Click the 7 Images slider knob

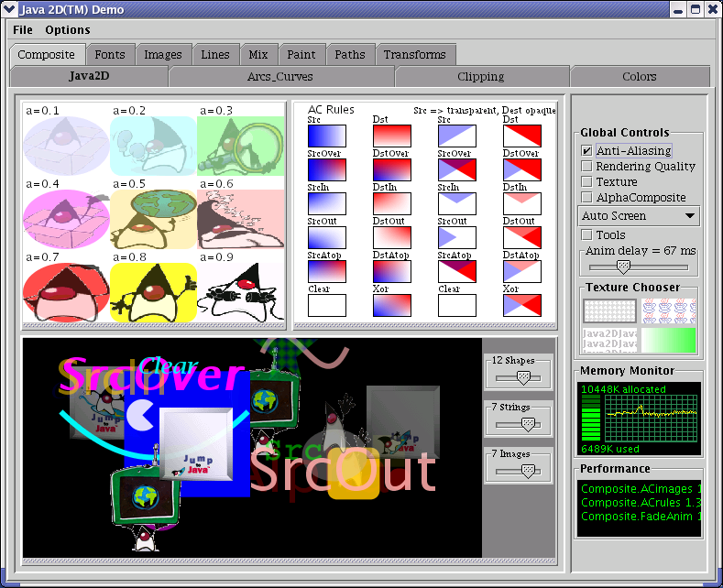[528, 471]
